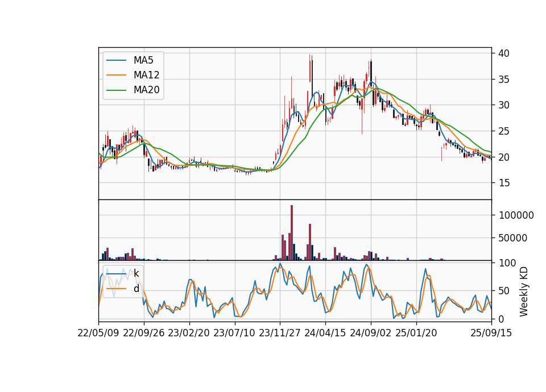Screen dimensions: 546x392
Task: Click the MA5 legend label
Action: pyautogui.click(x=143, y=60)
